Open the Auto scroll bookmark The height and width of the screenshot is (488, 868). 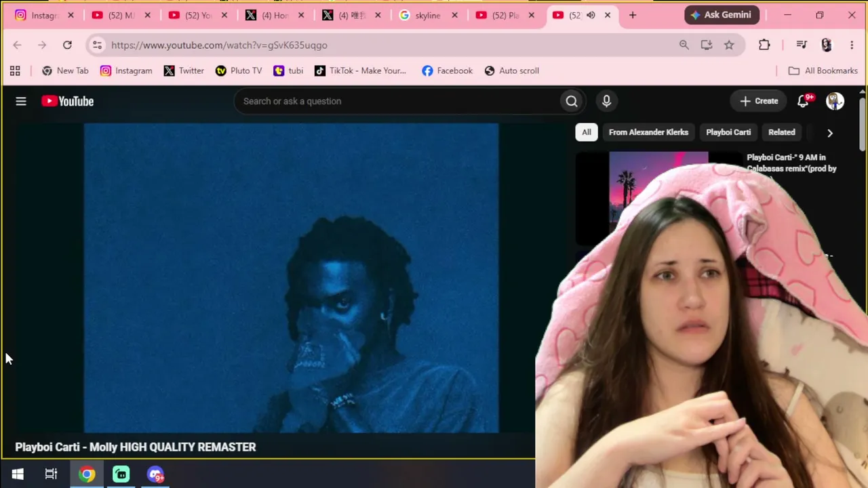(511, 70)
